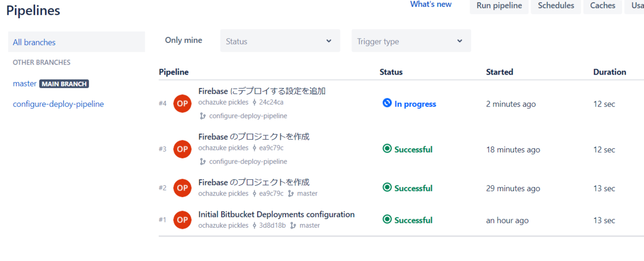644x261 pixels.
Task: Open the Usage button
Action: pos(634,6)
